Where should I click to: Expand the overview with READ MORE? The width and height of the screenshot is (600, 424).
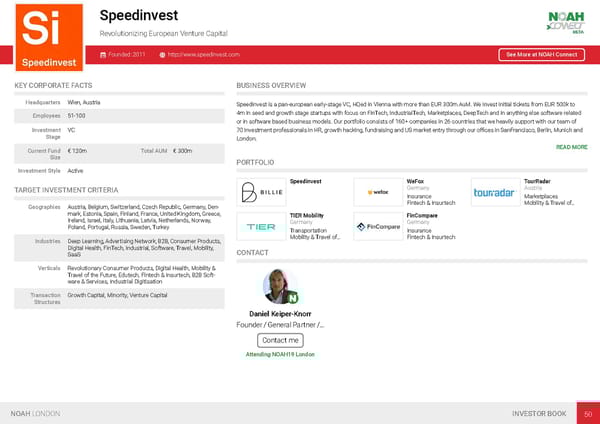click(571, 147)
